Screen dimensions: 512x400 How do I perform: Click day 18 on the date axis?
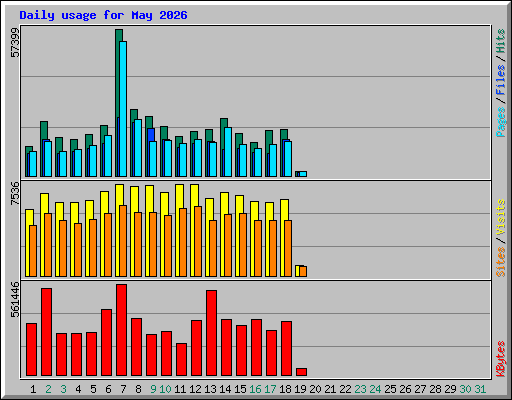(x=285, y=389)
